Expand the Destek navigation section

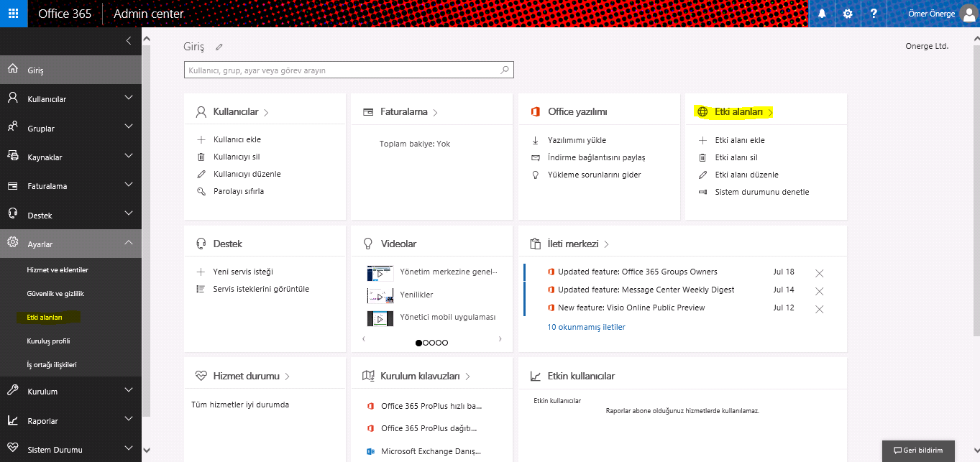129,214
